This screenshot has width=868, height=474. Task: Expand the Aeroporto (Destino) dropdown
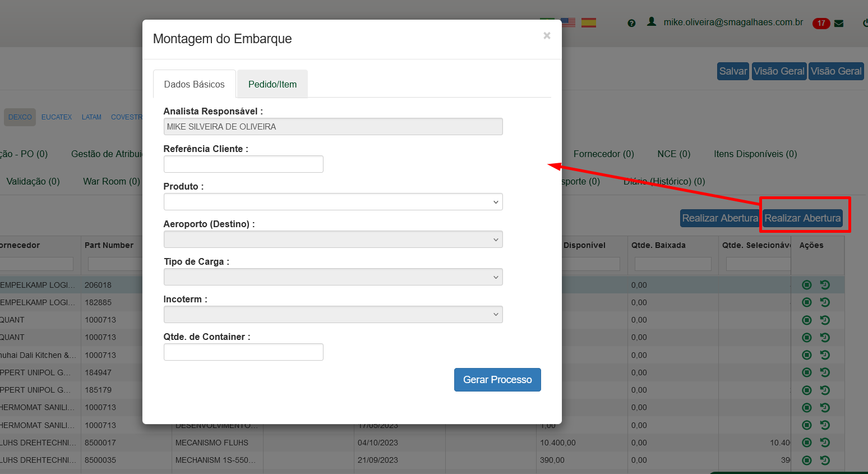pos(333,240)
